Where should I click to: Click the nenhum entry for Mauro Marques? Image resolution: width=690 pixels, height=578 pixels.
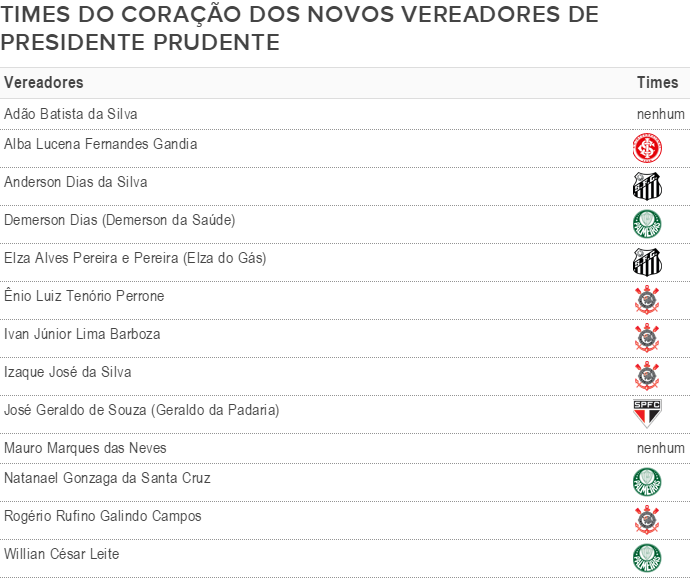tap(661, 449)
